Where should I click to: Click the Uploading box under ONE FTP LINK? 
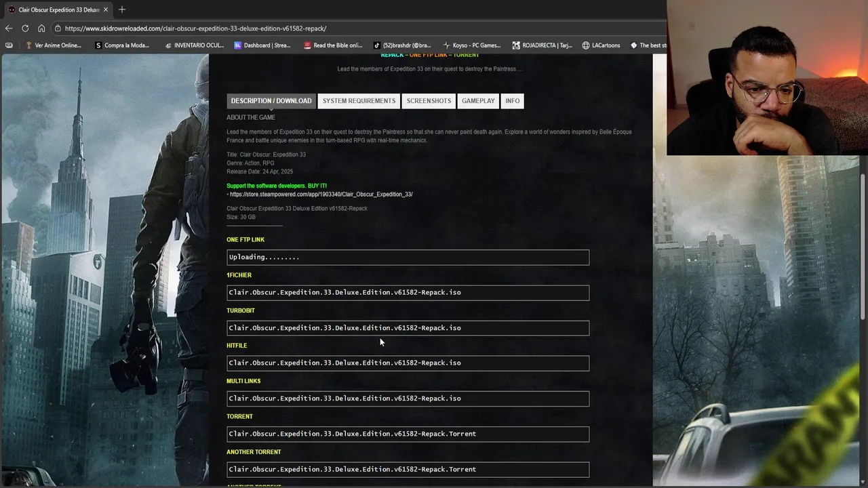point(408,258)
